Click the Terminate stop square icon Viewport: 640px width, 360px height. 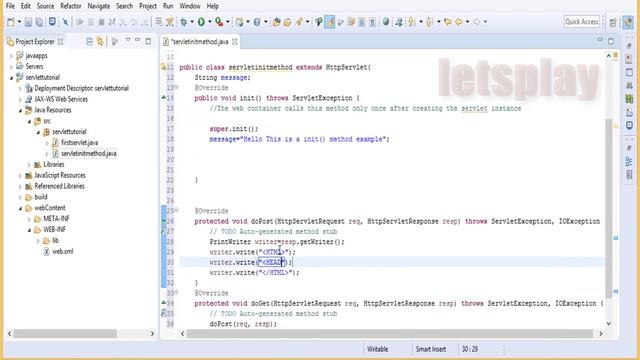tap(102, 22)
